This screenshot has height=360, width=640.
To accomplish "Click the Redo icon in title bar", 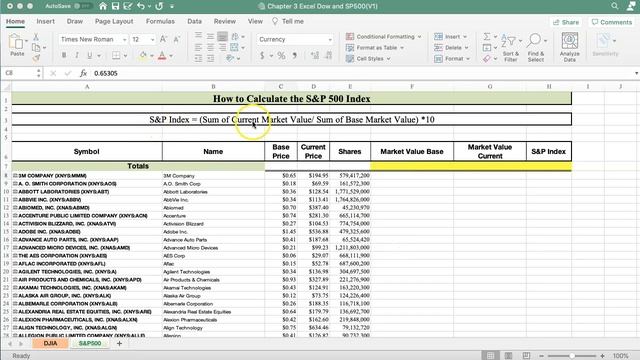I will (x=159, y=6).
